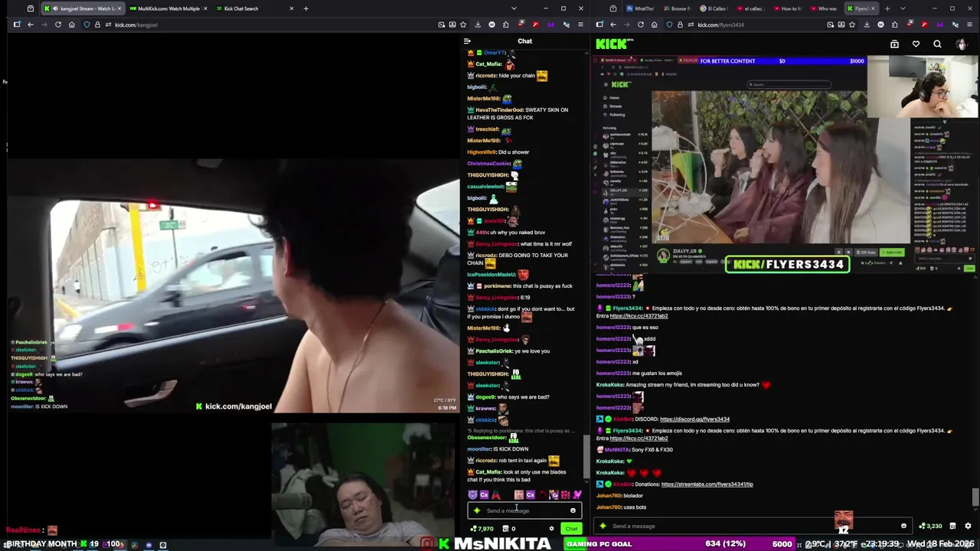Screen dimensions: 980x551
Task: Reload the kick.com/kangjoel page
Action: (x=57, y=24)
